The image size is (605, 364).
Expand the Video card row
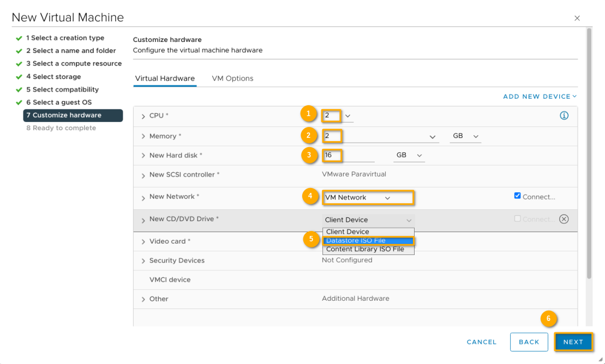(x=143, y=241)
